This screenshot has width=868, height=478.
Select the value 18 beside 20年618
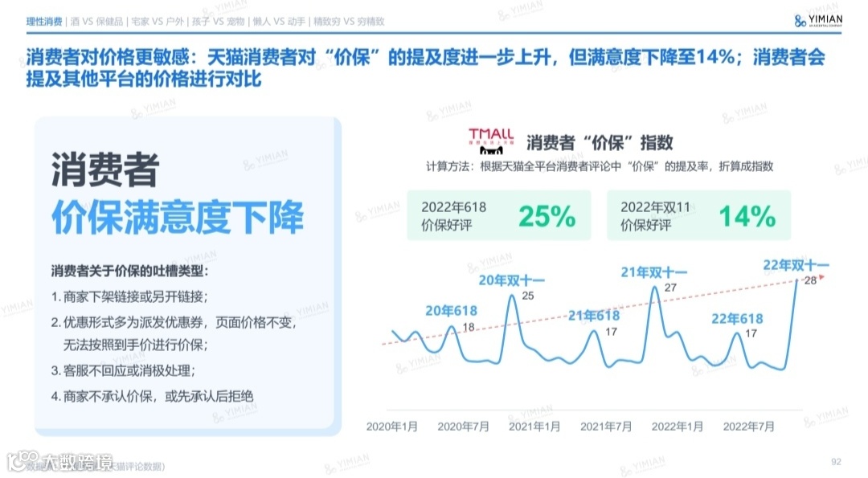469,327
